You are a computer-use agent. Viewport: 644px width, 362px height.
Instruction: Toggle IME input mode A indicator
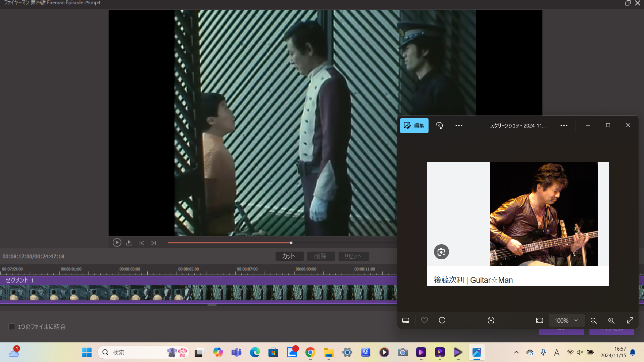pyautogui.click(x=557, y=352)
